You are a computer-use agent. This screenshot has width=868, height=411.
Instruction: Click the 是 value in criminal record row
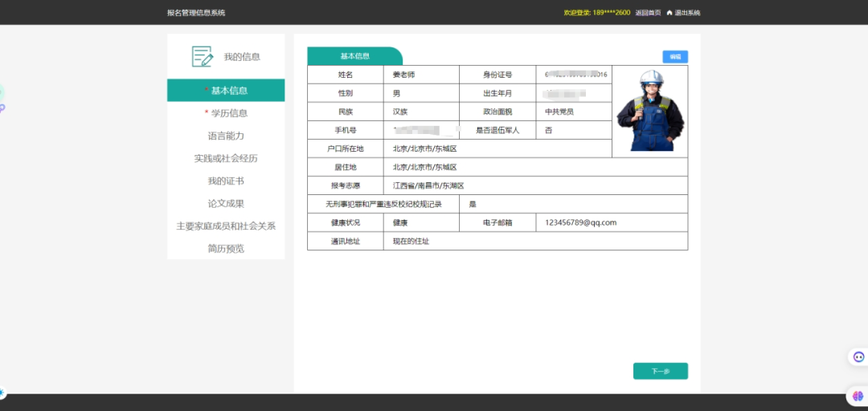click(473, 204)
